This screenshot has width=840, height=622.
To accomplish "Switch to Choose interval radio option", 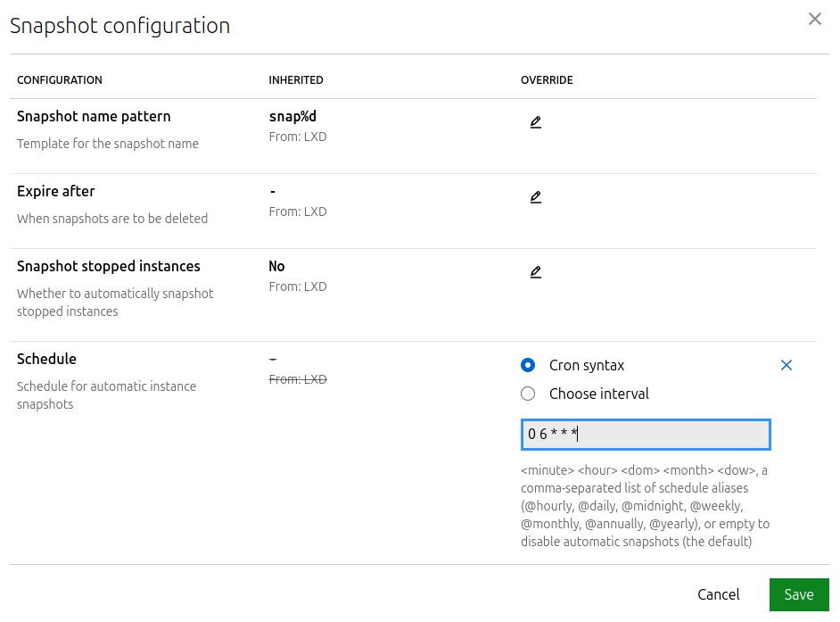I will click(528, 394).
